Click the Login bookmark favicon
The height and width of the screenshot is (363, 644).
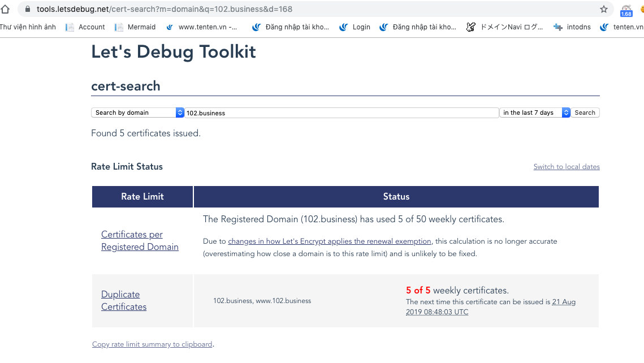pos(343,27)
